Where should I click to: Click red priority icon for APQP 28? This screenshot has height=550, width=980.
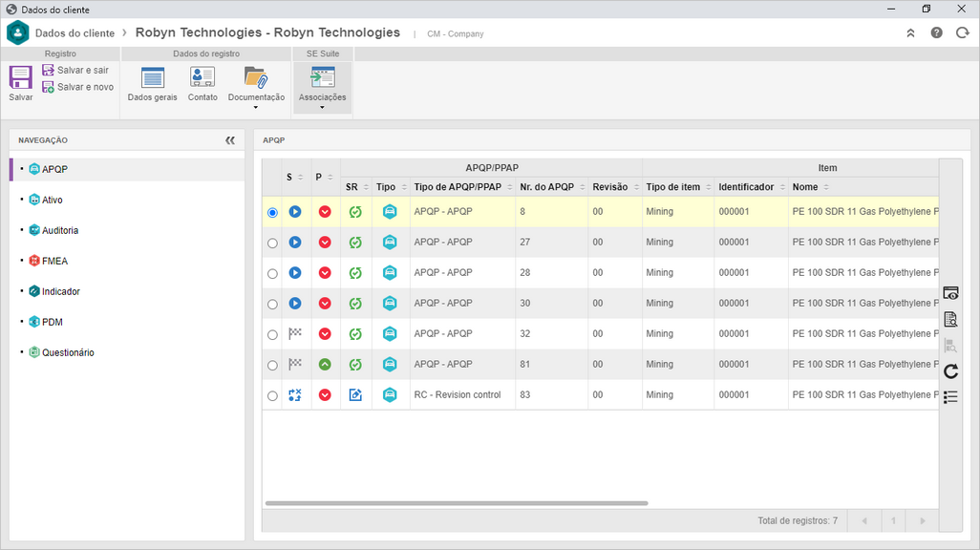point(325,273)
